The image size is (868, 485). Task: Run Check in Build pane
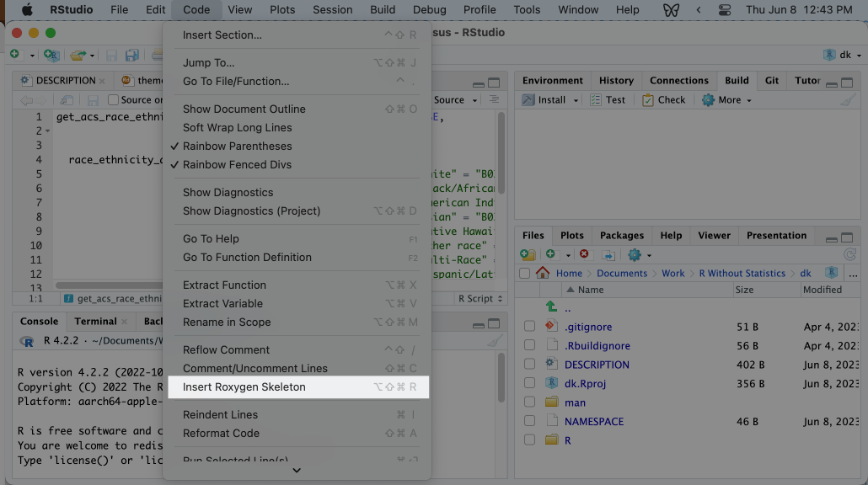(664, 100)
